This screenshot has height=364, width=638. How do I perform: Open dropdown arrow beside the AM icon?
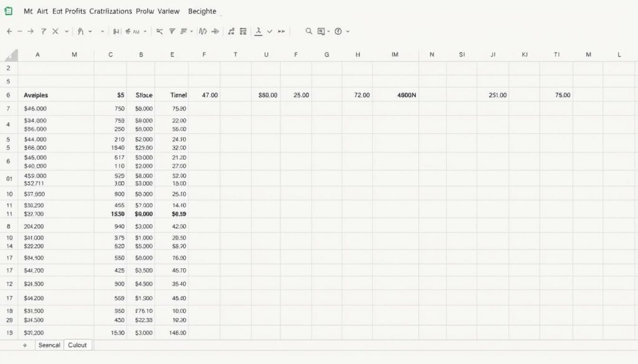coord(145,31)
